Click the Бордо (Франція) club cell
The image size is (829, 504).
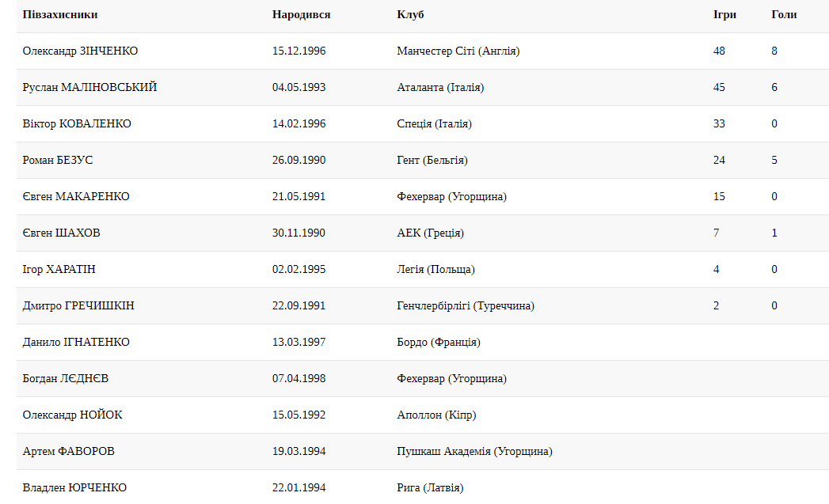[439, 342]
